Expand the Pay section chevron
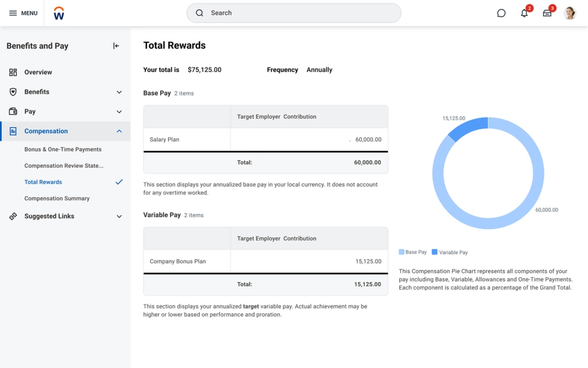588x368 pixels. pos(119,112)
